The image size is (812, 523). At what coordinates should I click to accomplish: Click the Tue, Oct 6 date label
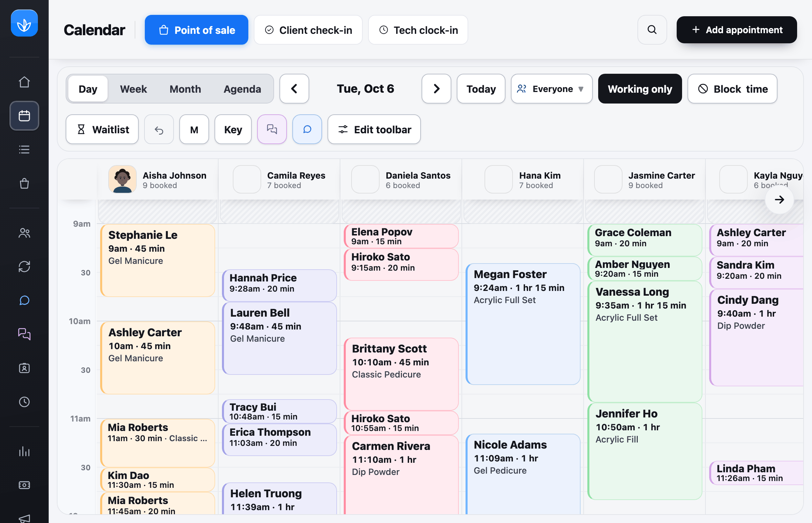(365, 89)
